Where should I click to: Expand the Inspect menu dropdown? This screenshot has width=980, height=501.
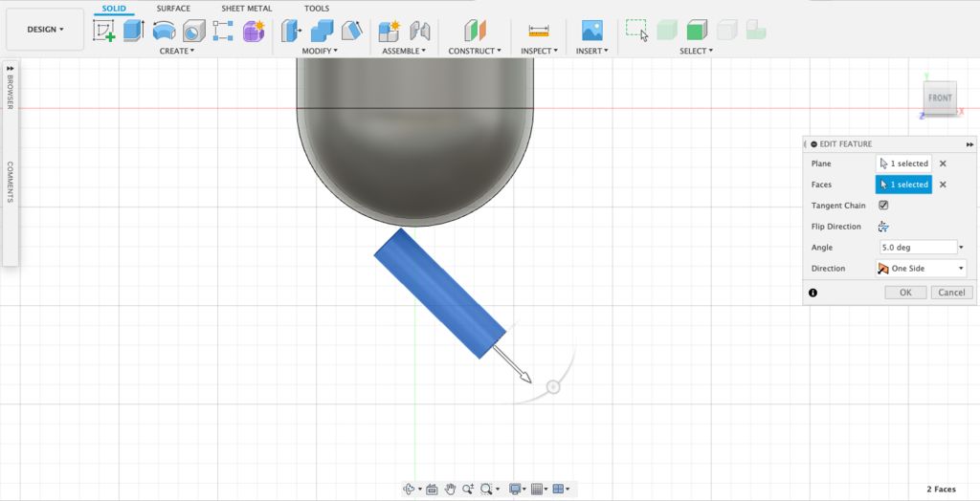539,51
